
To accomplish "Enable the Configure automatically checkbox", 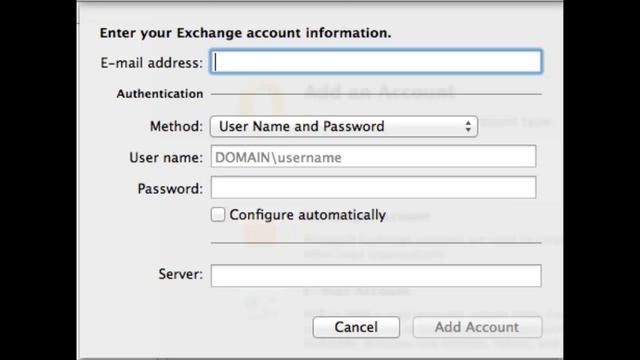I will (x=218, y=214).
